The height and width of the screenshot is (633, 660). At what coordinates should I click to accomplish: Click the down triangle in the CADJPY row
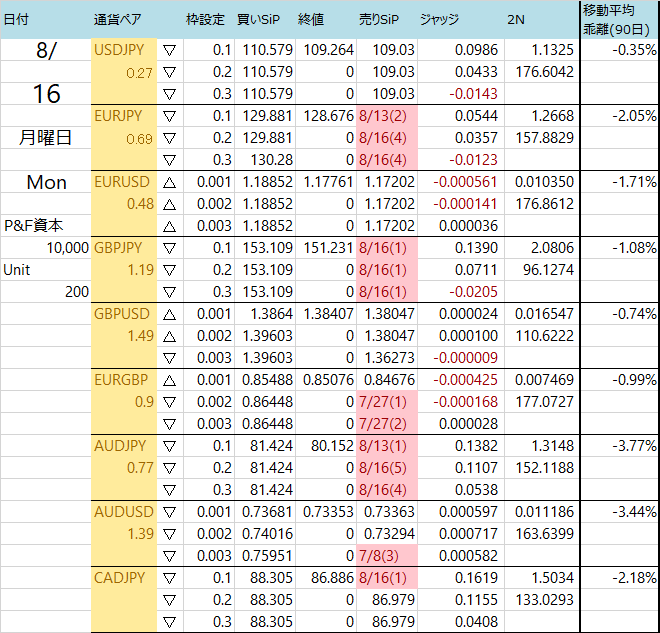pos(169,578)
